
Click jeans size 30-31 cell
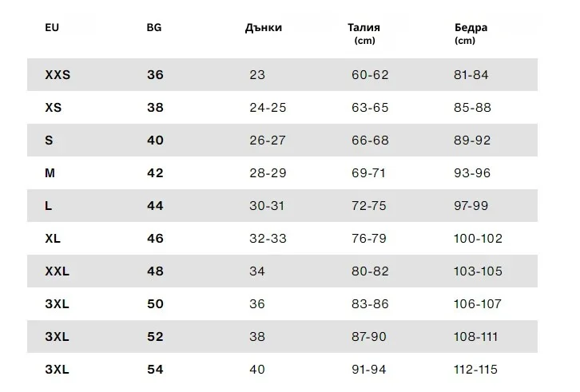[x=267, y=206]
